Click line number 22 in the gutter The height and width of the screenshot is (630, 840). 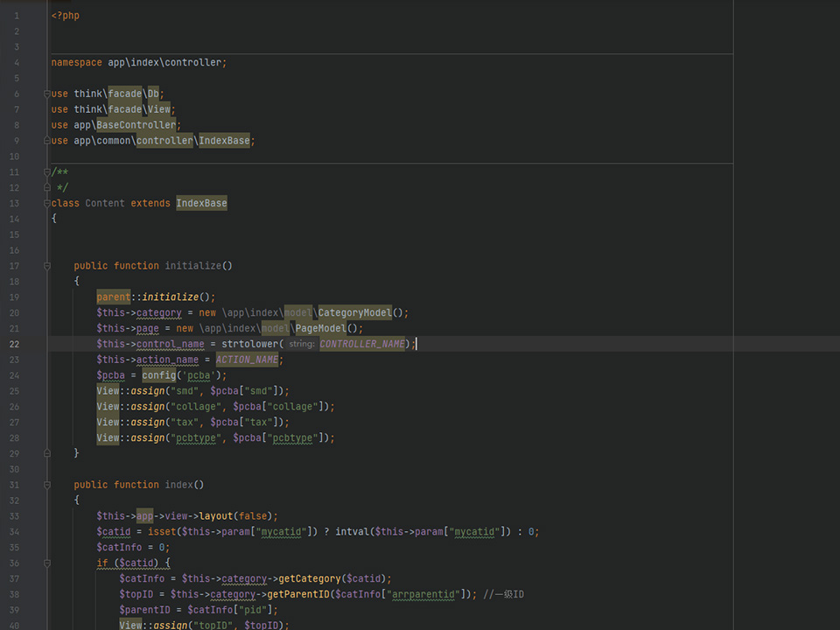pos(15,344)
